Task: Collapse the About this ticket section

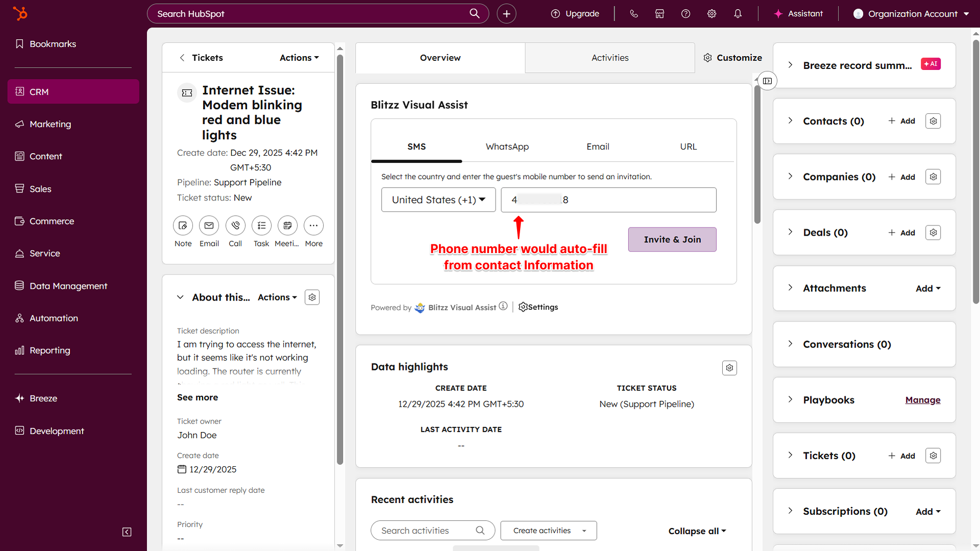Action: tap(180, 297)
